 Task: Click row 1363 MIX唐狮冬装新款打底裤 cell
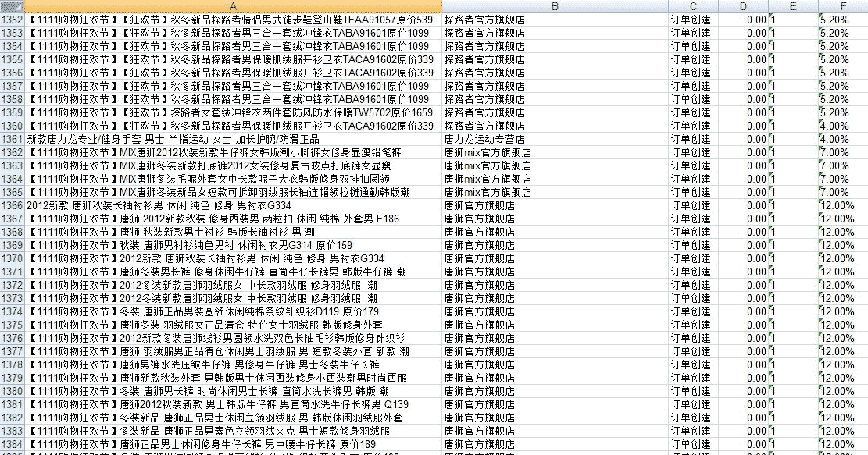(233, 166)
